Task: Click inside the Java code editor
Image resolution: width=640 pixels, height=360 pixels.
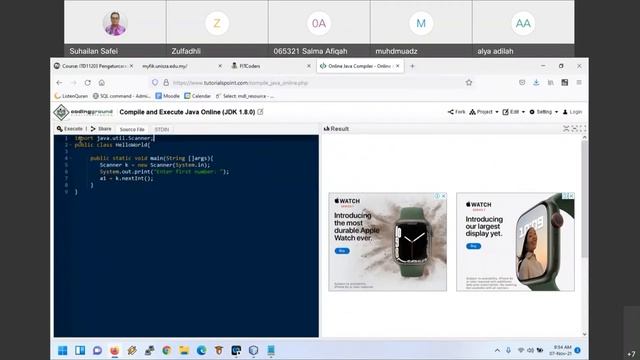Action: pos(186,236)
